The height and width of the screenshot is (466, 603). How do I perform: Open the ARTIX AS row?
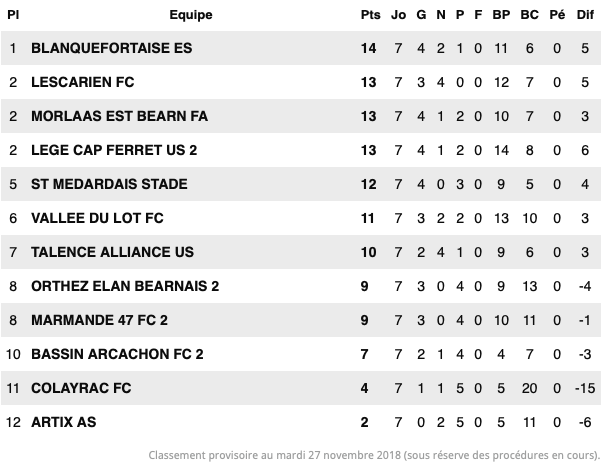pyautogui.click(x=301, y=422)
